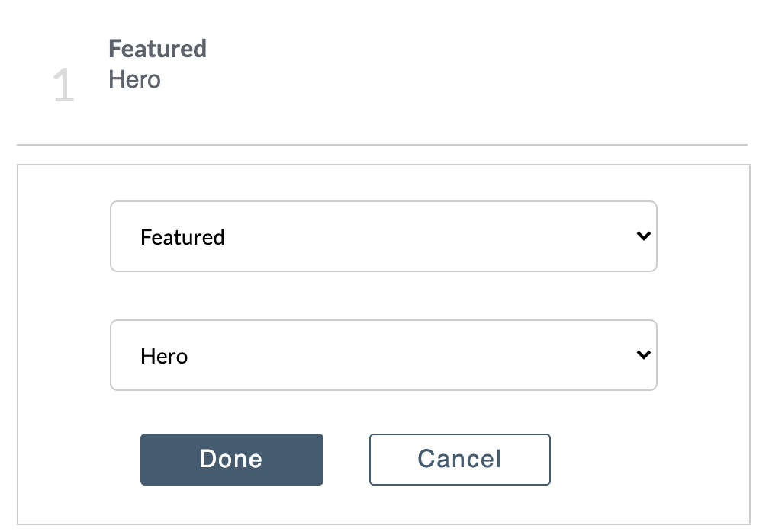Viewport: 772px width, 532px height.
Task: Select the Hero subtitle under the heading
Action: click(x=134, y=79)
